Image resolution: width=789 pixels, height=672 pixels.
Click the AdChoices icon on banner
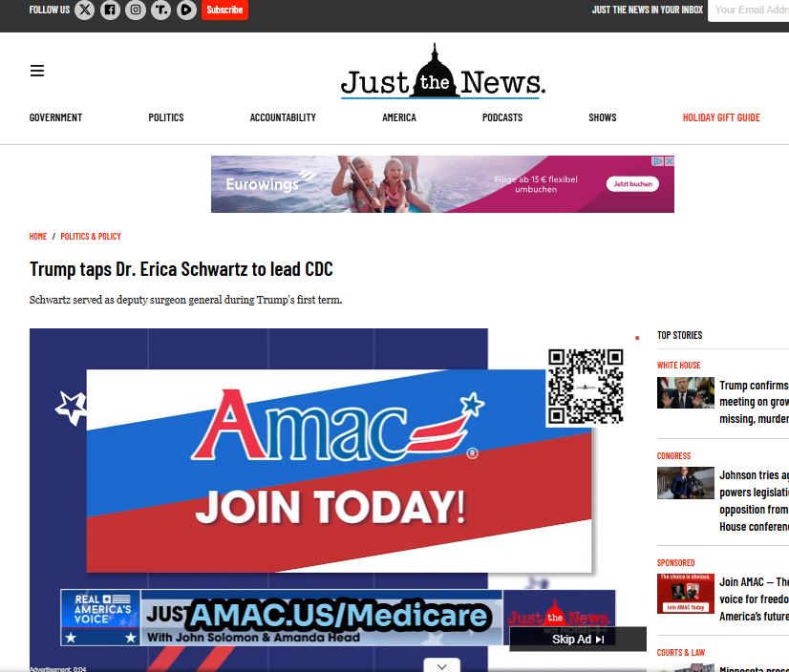point(658,161)
